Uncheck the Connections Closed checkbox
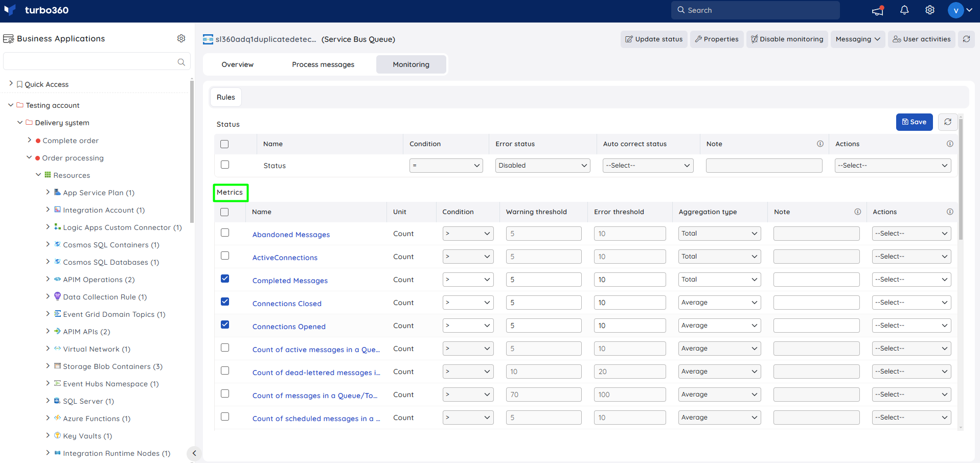Screen dimensions: 980x463 pos(225,302)
